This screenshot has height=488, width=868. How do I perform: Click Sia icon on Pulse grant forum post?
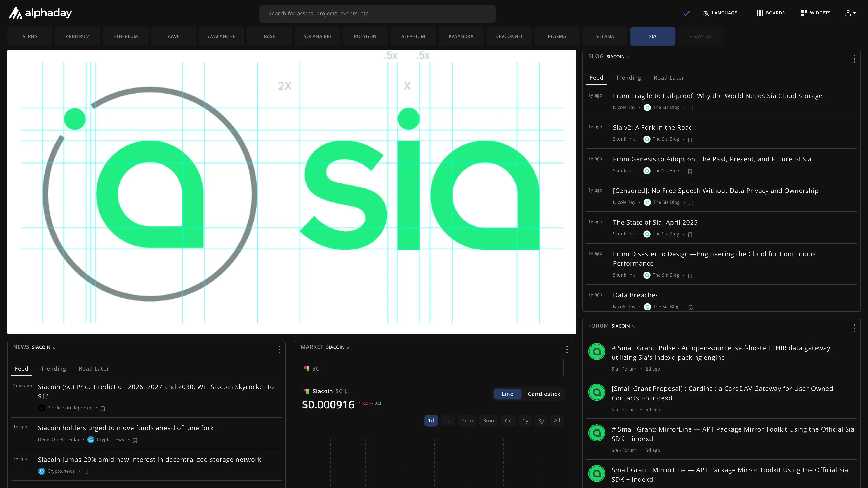[597, 352]
